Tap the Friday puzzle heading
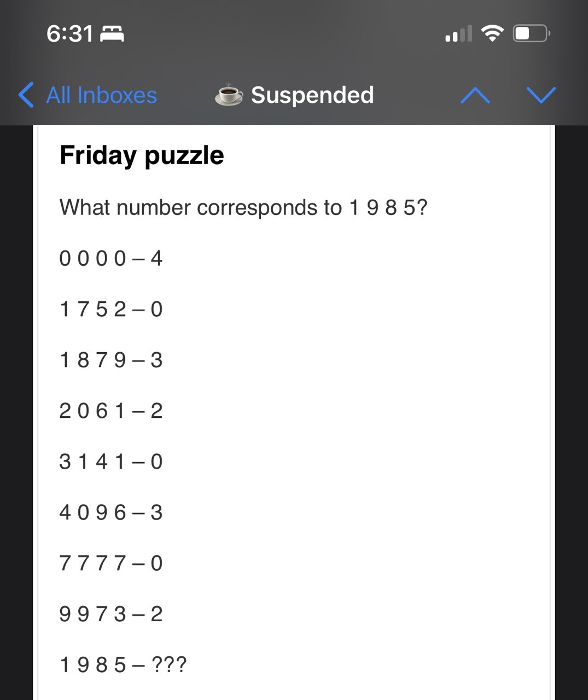This screenshot has height=700, width=588. pos(142,155)
